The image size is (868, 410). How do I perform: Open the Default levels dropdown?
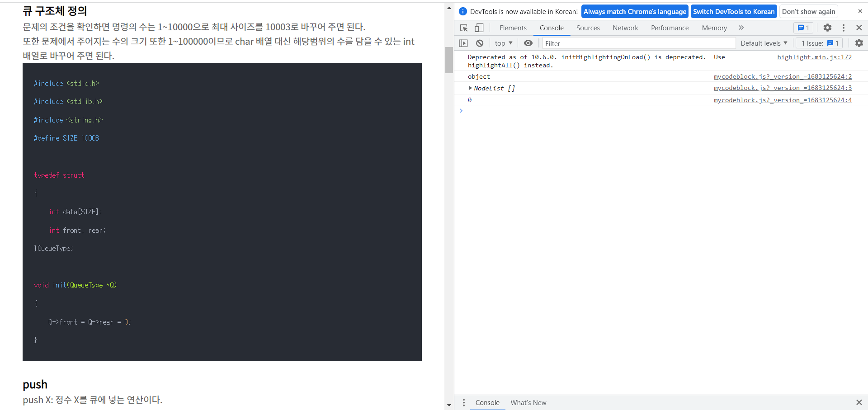[764, 43]
